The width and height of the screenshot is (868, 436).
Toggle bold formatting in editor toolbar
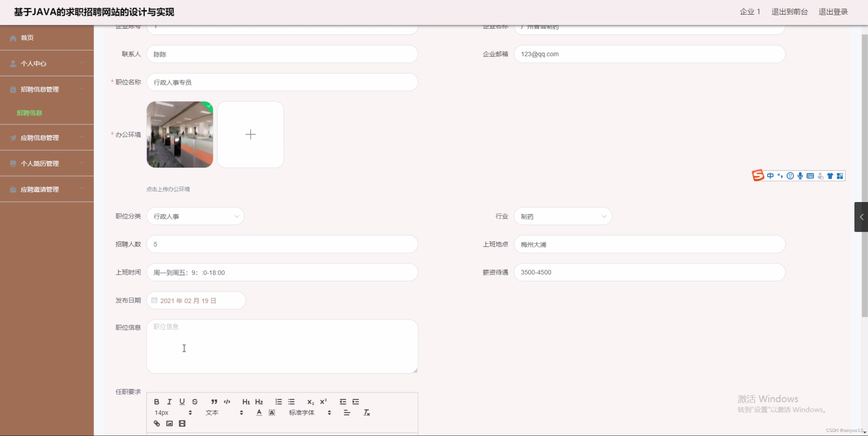point(156,402)
